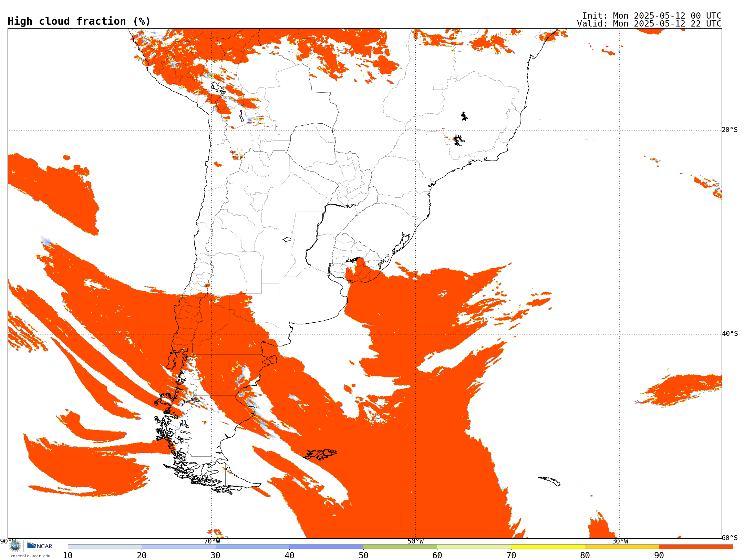This screenshot has width=744, height=560.
Task: Pick the periwinkle 40–50 colorbar segment
Action: pos(326,547)
